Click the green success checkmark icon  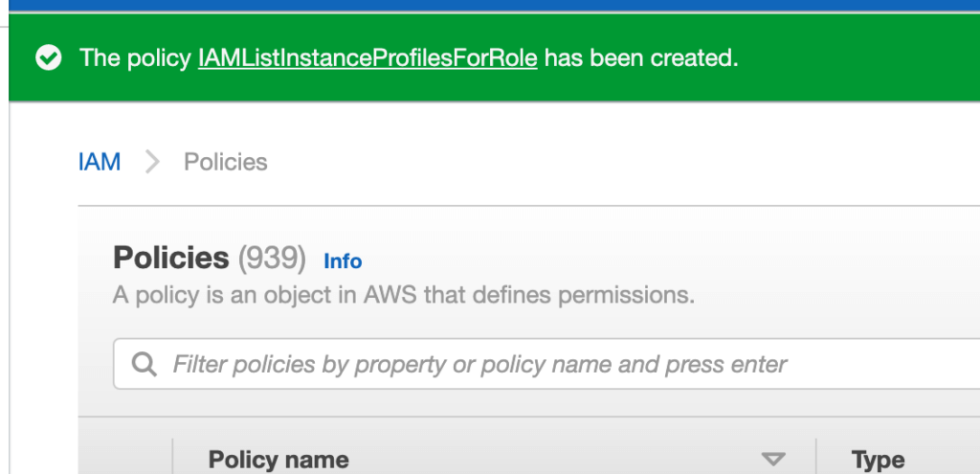[x=48, y=58]
